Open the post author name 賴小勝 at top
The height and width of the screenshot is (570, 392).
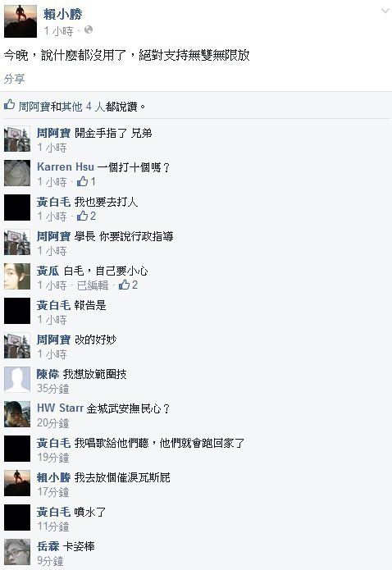(63, 14)
